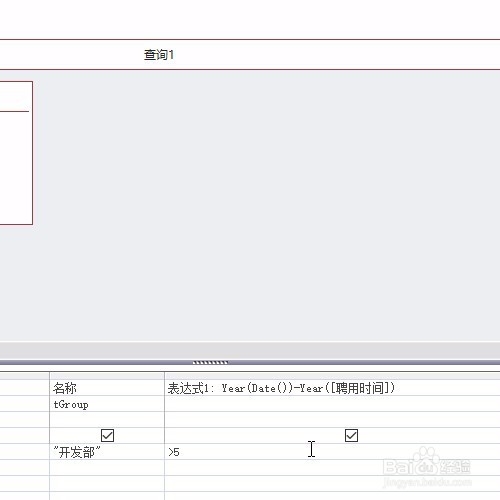Viewport: 500px width, 500px height.
Task: Click the empty sort cell under the 名称 column
Action: click(x=107, y=420)
